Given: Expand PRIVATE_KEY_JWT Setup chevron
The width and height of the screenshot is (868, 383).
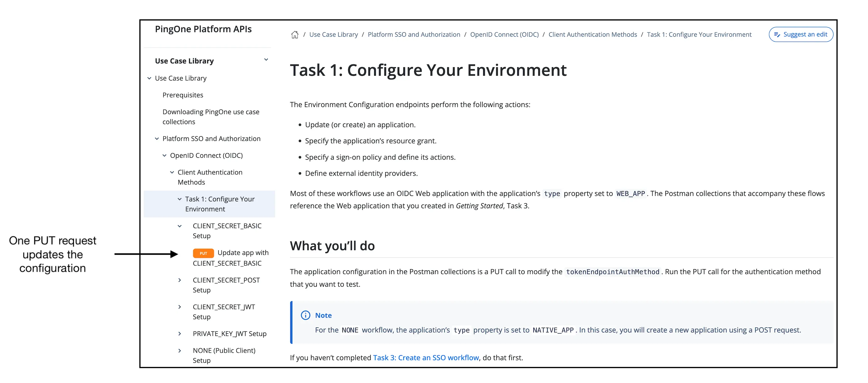Looking at the screenshot, I should pyautogui.click(x=180, y=334).
